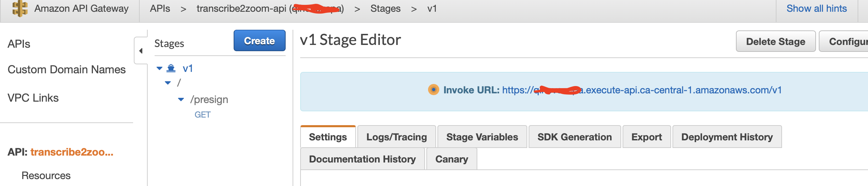The width and height of the screenshot is (868, 186).
Task: Collapse the root / resource node
Action: (x=168, y=83)
